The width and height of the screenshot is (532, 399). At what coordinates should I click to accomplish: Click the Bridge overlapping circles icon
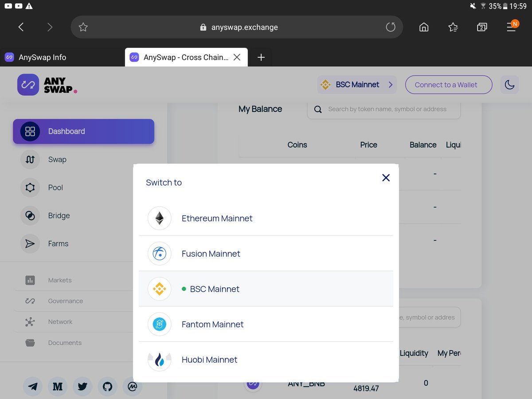click(x=30, y=215)
